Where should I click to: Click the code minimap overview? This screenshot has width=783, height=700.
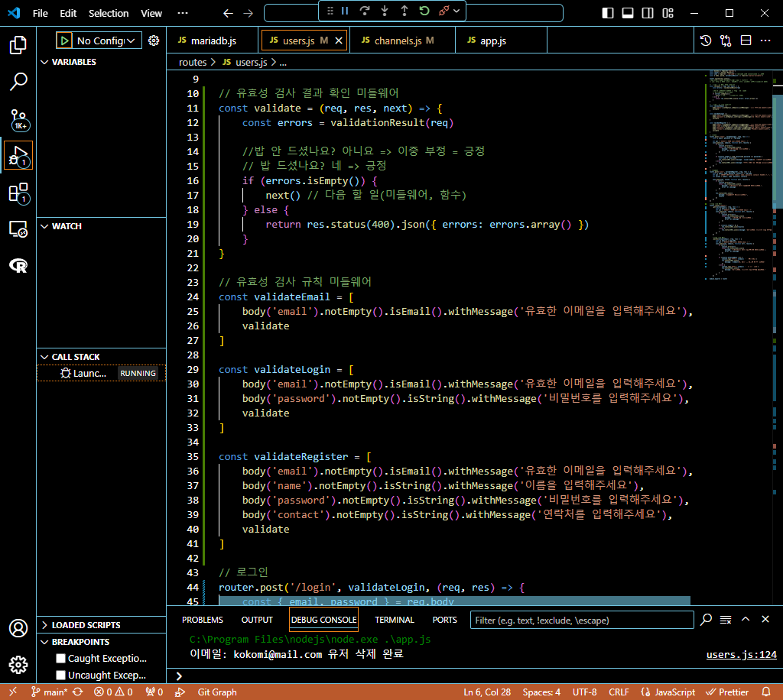click(738, 175)
